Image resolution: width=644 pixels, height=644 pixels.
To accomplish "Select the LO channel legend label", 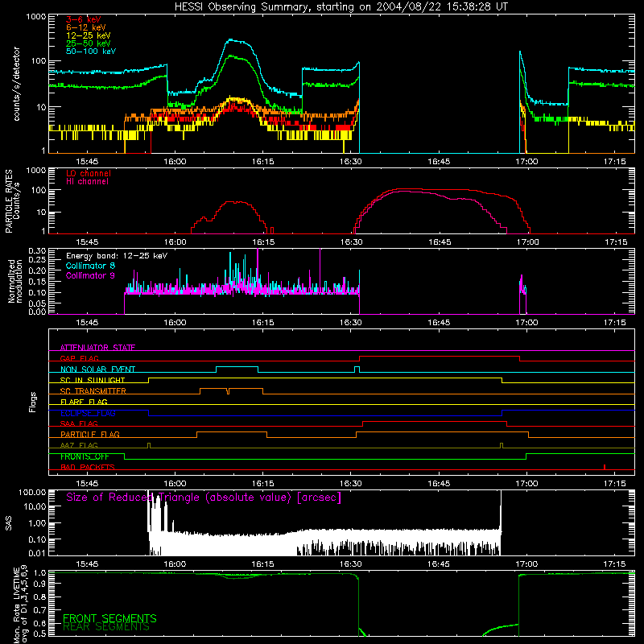I will (89, 173).
